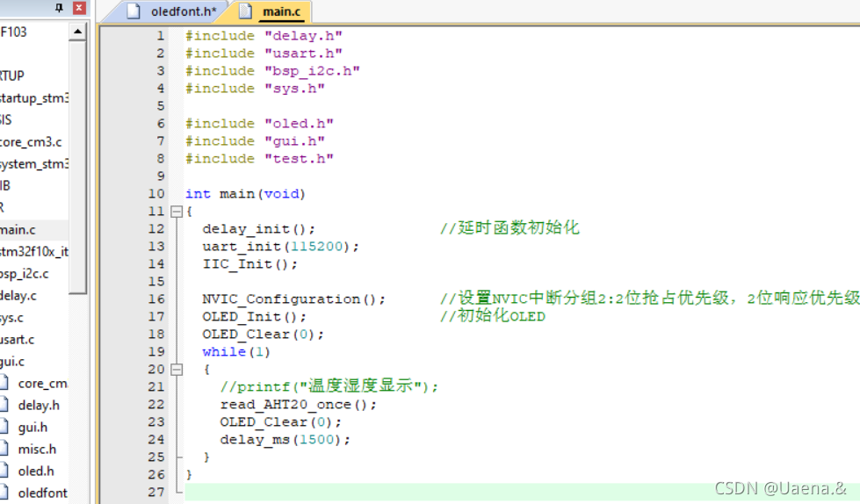Click the int main(void) declaration

click(x=245, y=193)
